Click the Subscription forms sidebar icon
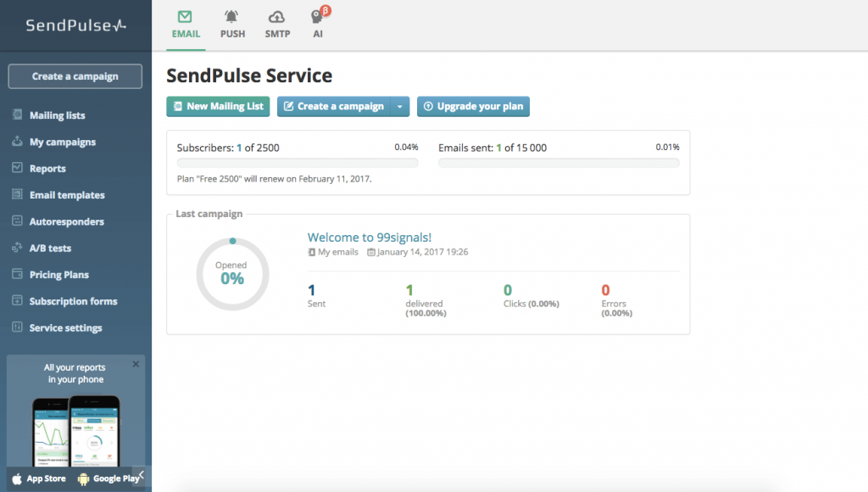Viewport: 868px width, 492px height. pos(17,301)
